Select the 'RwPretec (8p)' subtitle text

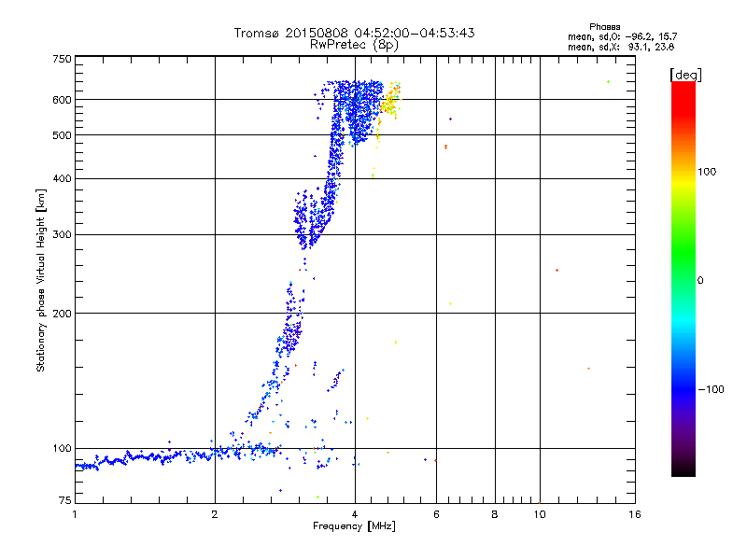pos(354,45)
